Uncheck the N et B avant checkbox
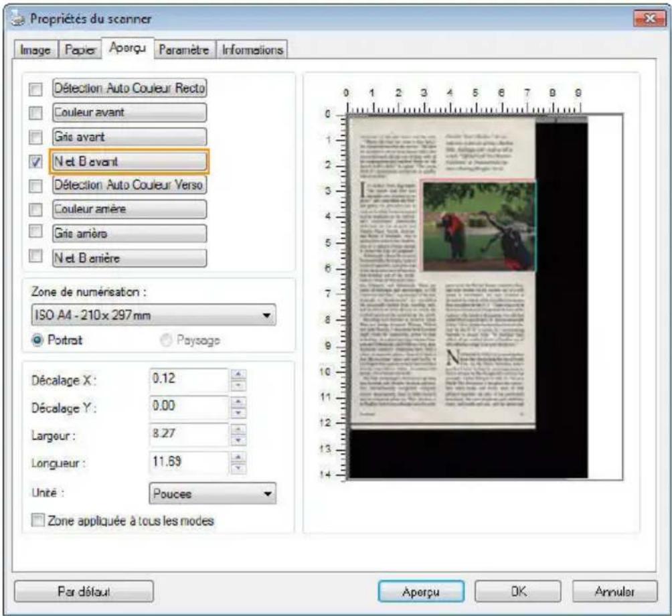 35,161
